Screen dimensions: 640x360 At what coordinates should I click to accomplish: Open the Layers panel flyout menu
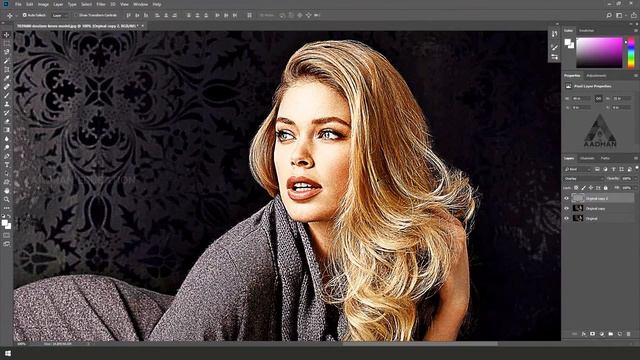[636, 158]
